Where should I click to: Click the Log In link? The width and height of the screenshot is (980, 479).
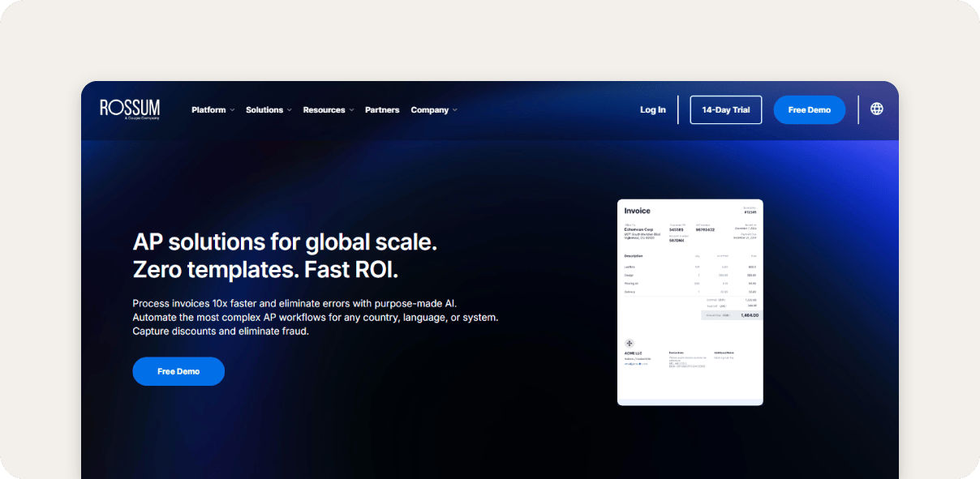653,109
